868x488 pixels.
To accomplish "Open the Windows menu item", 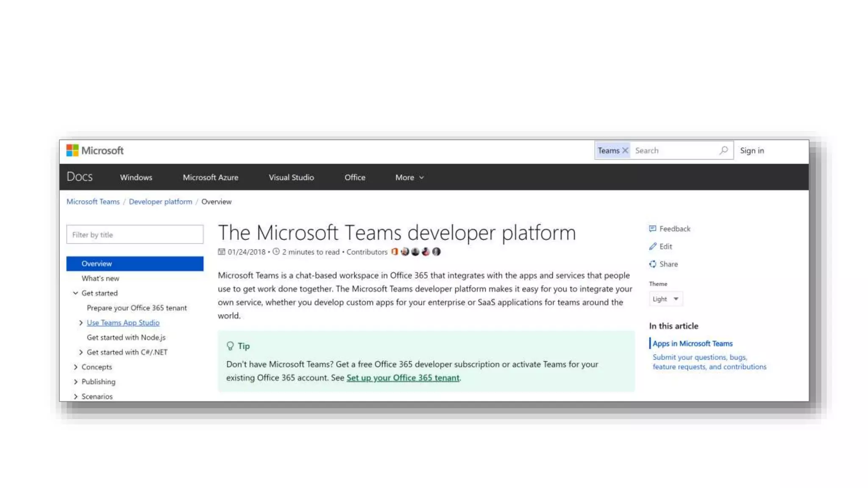I will pos(136,177).
